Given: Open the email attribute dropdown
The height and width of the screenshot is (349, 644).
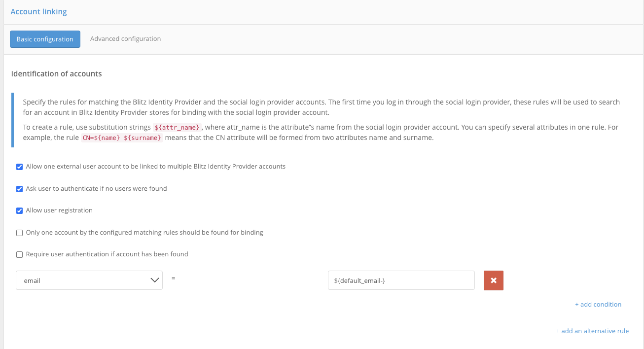Looking at the screenshot, I should (x=89, y=280).
